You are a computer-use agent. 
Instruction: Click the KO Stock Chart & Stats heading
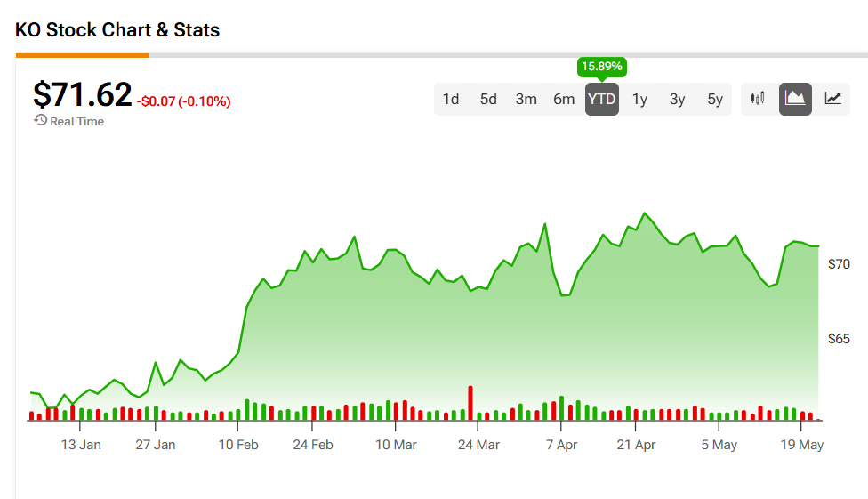coord(117,30)
